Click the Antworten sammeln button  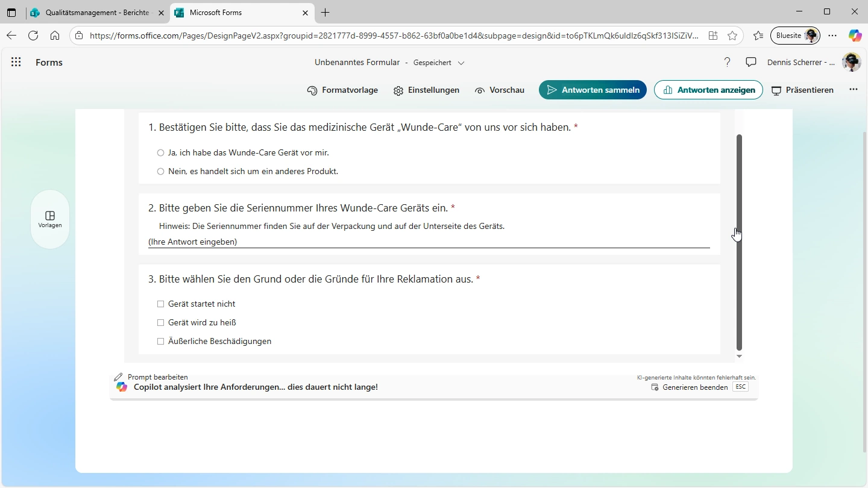click(593, 90)
